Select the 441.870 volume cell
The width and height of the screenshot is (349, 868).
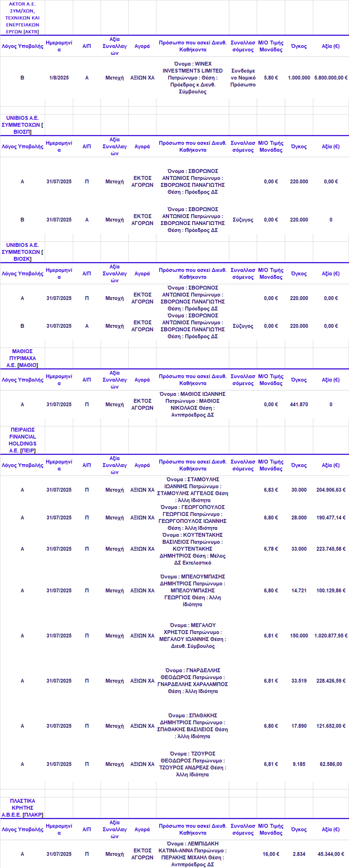(x=299, y=404)
